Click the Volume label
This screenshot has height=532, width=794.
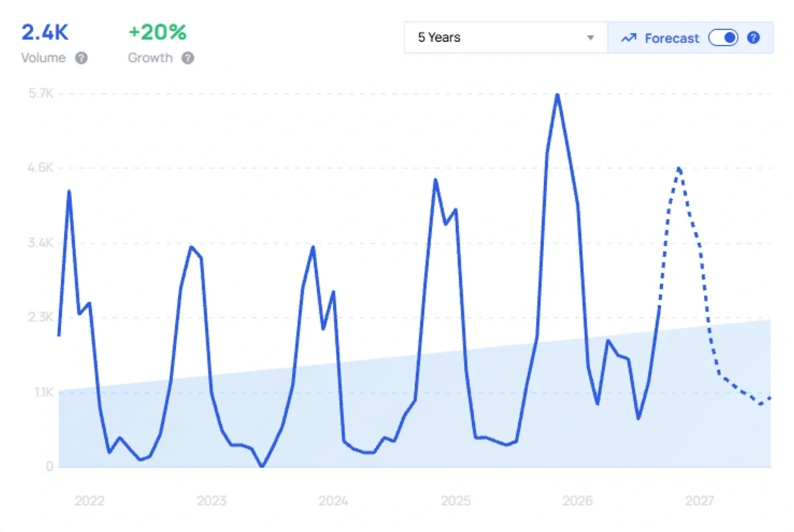(x=44, y=58)
